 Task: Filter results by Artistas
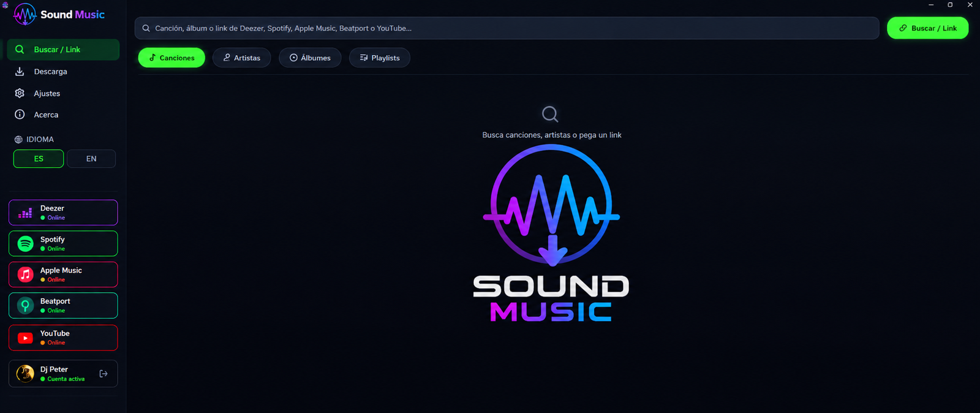pos(241,58)
